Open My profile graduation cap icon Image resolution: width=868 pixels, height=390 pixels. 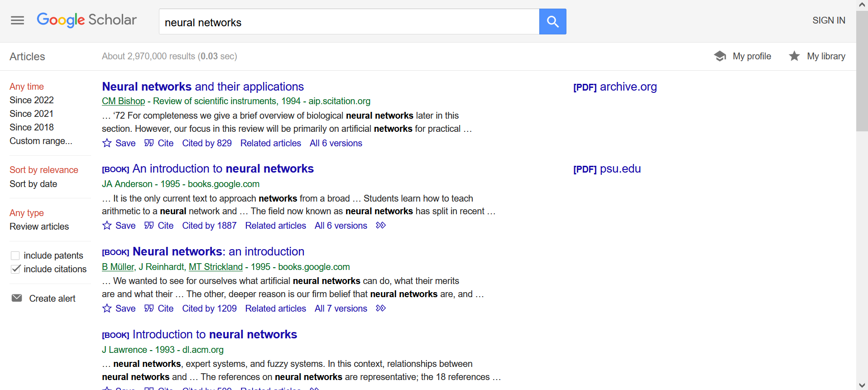pos(719,56)
